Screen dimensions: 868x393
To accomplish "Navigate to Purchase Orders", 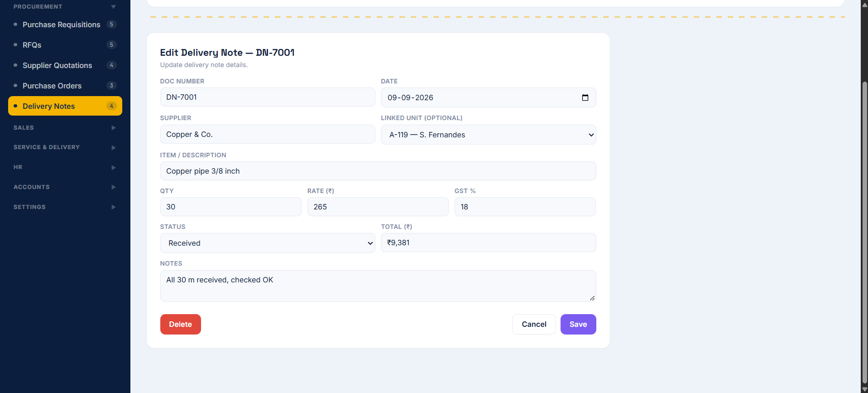I will tap(65, 86).
